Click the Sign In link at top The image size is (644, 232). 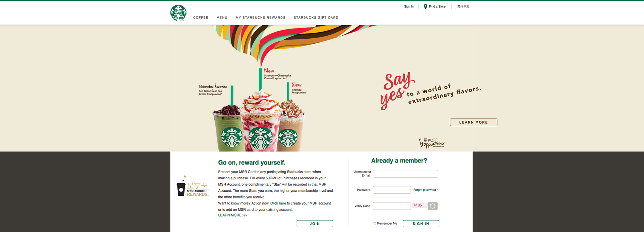(409, 7)
